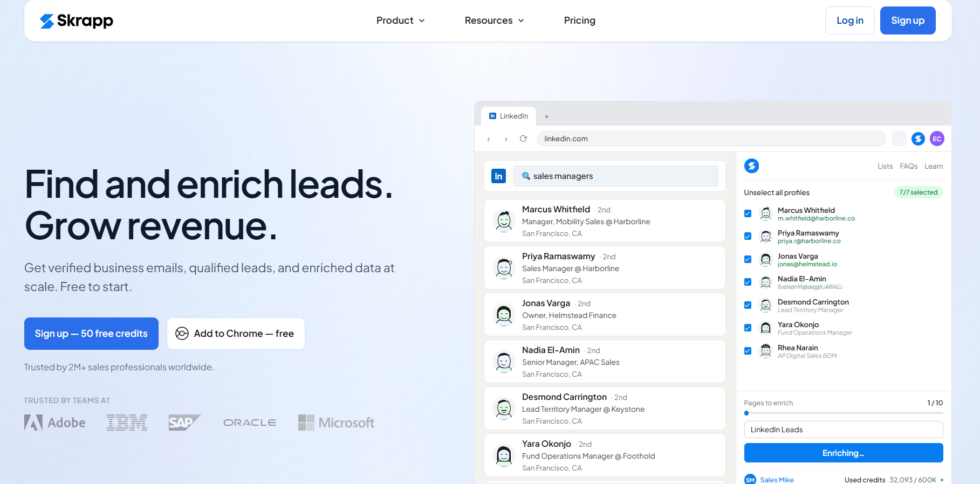Click the Skrapp extension icon in browser toolbar
Screen dimensions: 980x484
tap(918, 139)
